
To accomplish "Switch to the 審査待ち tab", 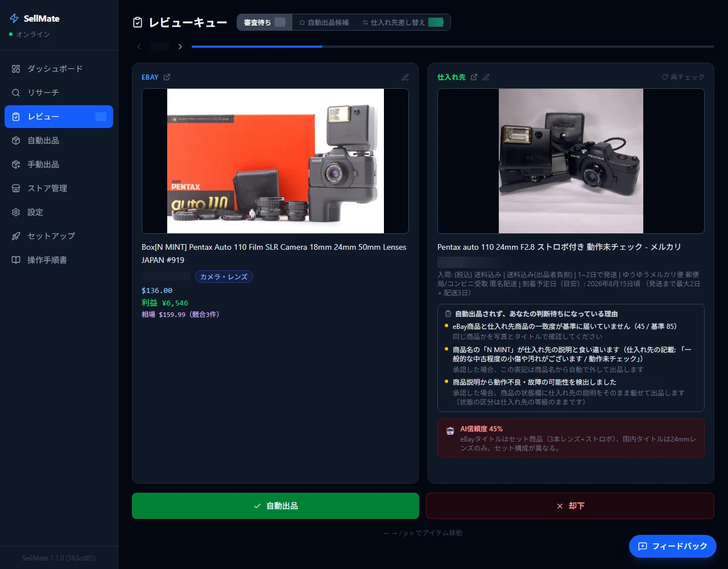I will (x=264, y=23).
